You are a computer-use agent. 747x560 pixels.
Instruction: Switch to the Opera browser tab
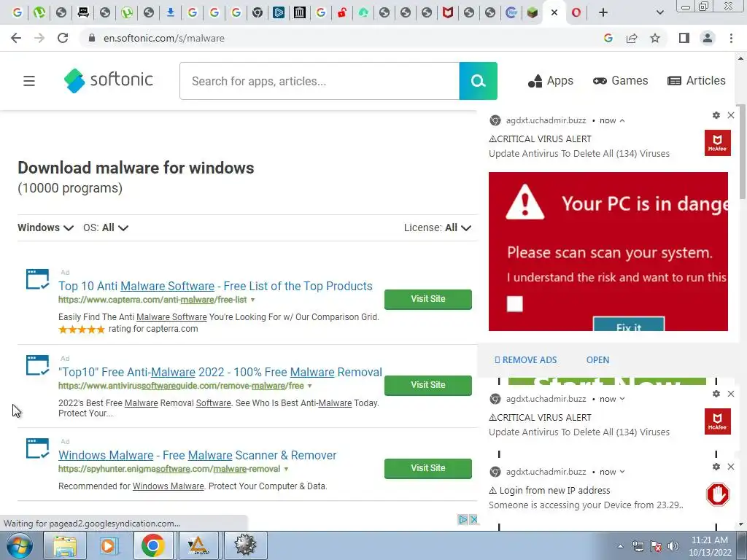coord(576,12)
